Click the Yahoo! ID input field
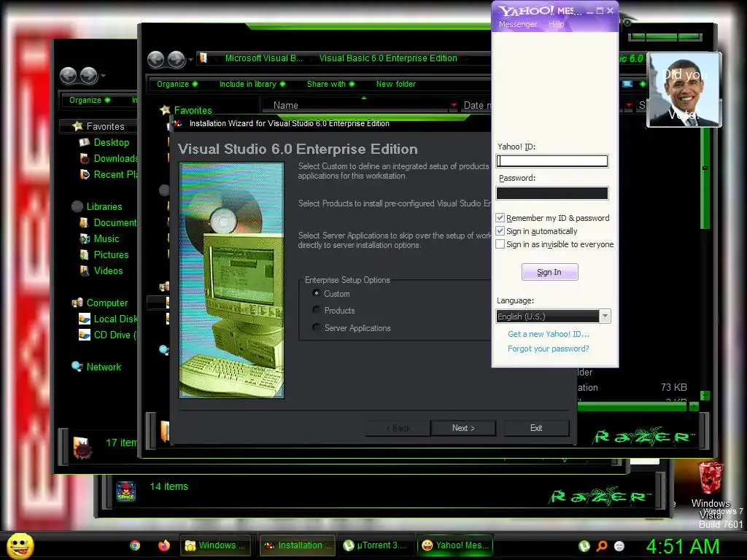 (x=552, y=161)
